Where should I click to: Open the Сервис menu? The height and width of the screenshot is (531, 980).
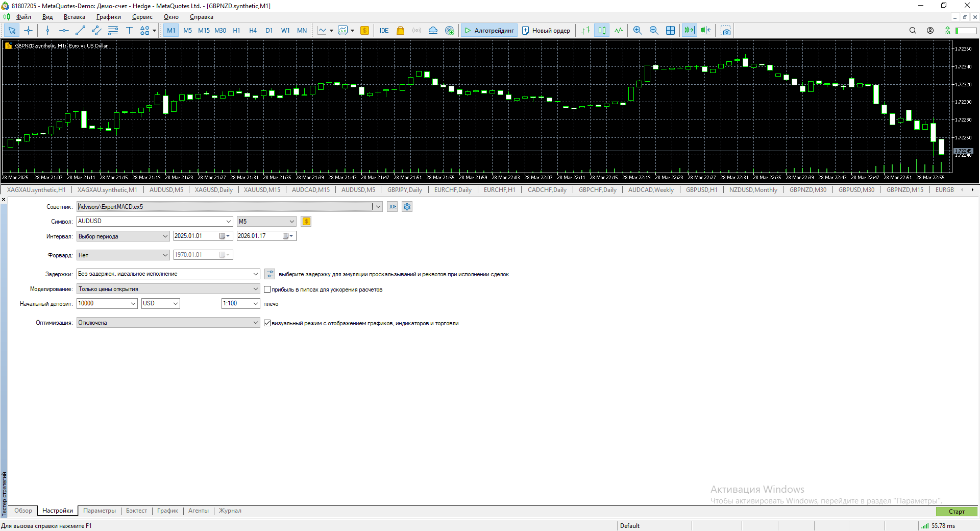[x=142, y=17]
